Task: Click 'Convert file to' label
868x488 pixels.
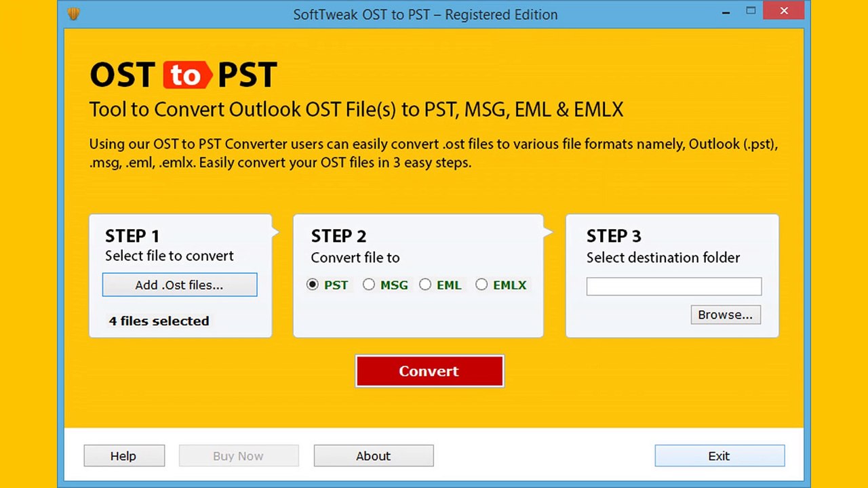Action: pyautogui.click(x=355, y=258)
